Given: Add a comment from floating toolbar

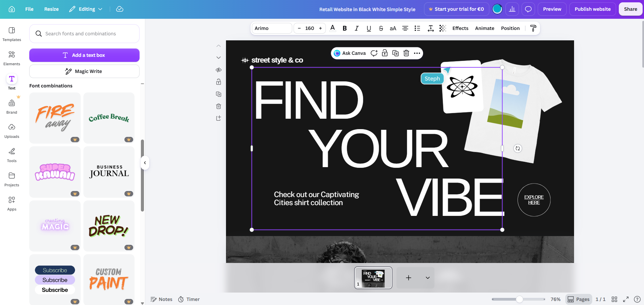Looking at the screenshot, I should point(374,53).
